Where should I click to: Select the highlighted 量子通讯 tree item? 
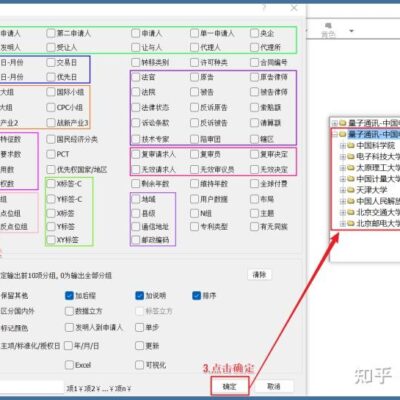pyautogui.click(x=374, y=134)
